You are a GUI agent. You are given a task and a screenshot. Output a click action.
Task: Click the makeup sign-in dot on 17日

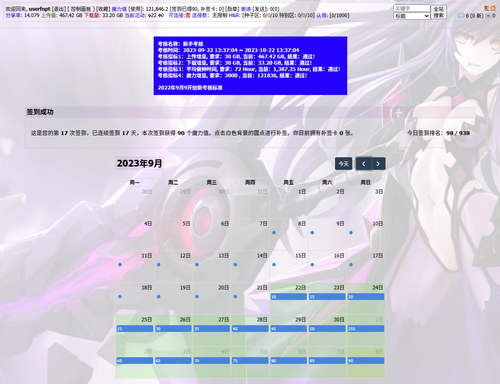tap(351, 265)
